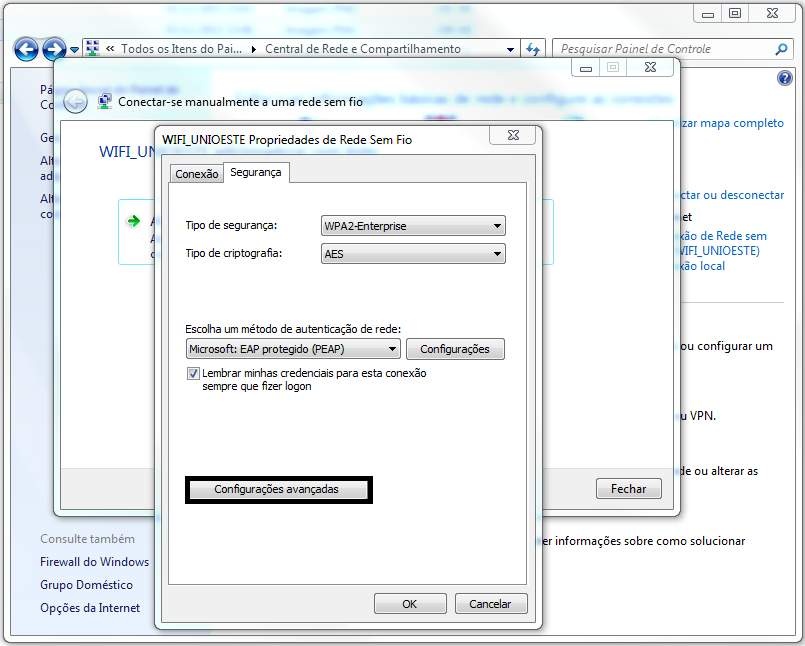This screenshot has height=646, width=805.
Task: Open the Firewall do Windows link
Action: click(x=94, y=562)
